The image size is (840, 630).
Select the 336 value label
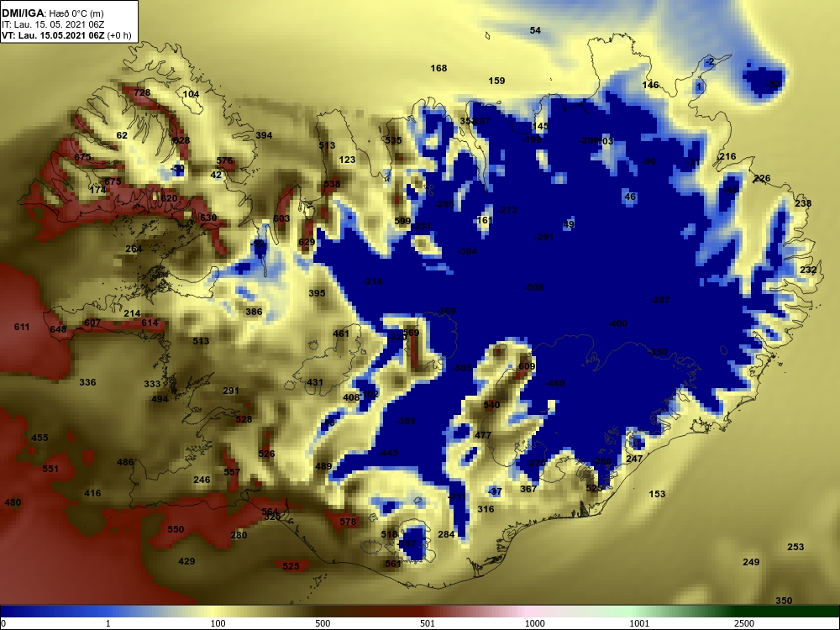[x=87, y=382]
